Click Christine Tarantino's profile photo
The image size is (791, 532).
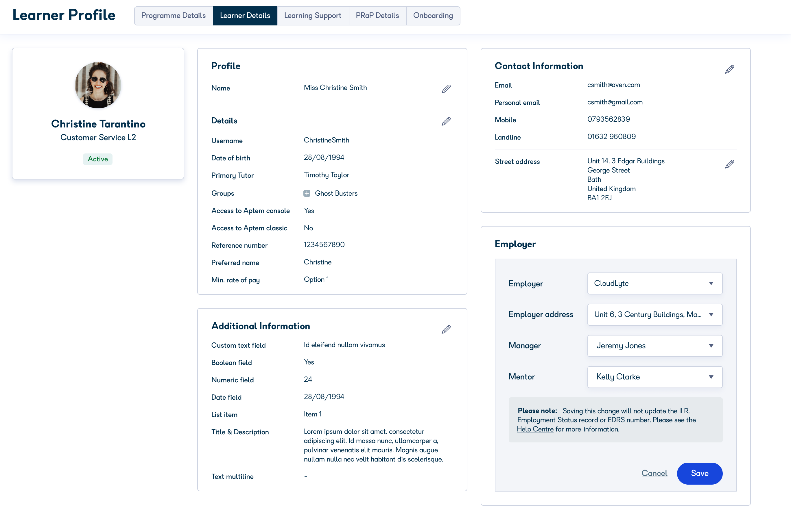click(x=98, y=86)
